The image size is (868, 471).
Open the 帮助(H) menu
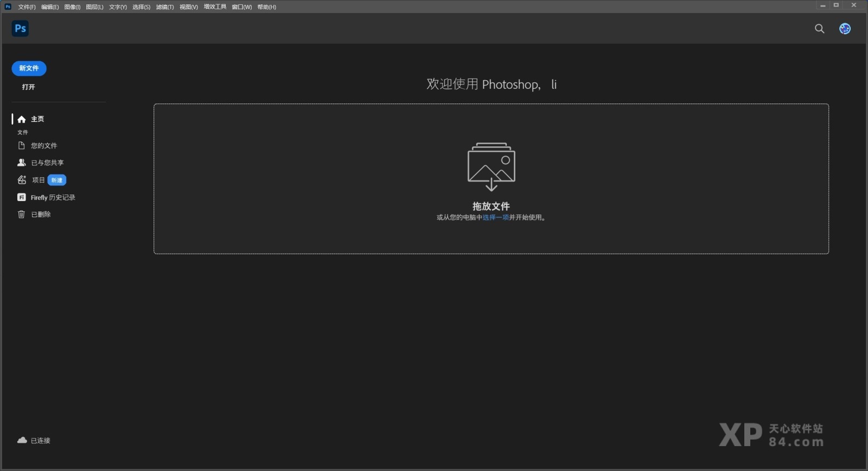coord(267,7)
